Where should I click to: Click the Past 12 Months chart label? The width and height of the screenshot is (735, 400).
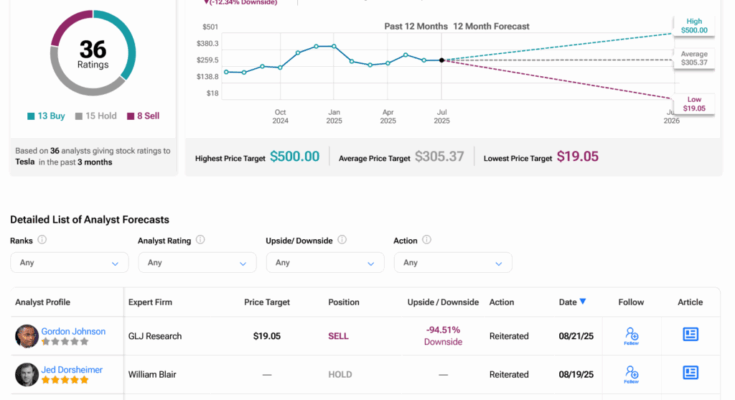click(x=416, y=26)
